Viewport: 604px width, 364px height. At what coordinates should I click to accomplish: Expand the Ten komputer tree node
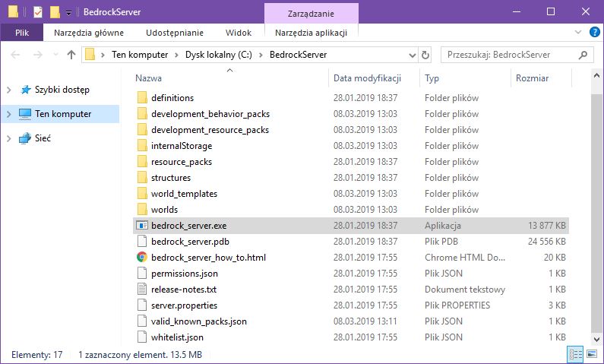9,115
